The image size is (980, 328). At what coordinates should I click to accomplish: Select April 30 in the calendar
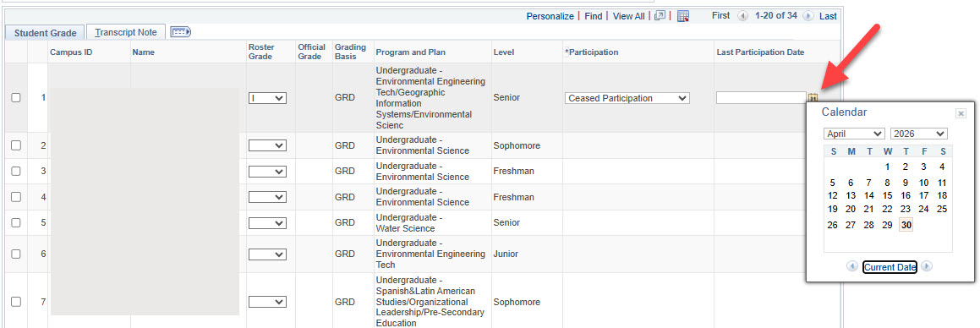point(906,225)
